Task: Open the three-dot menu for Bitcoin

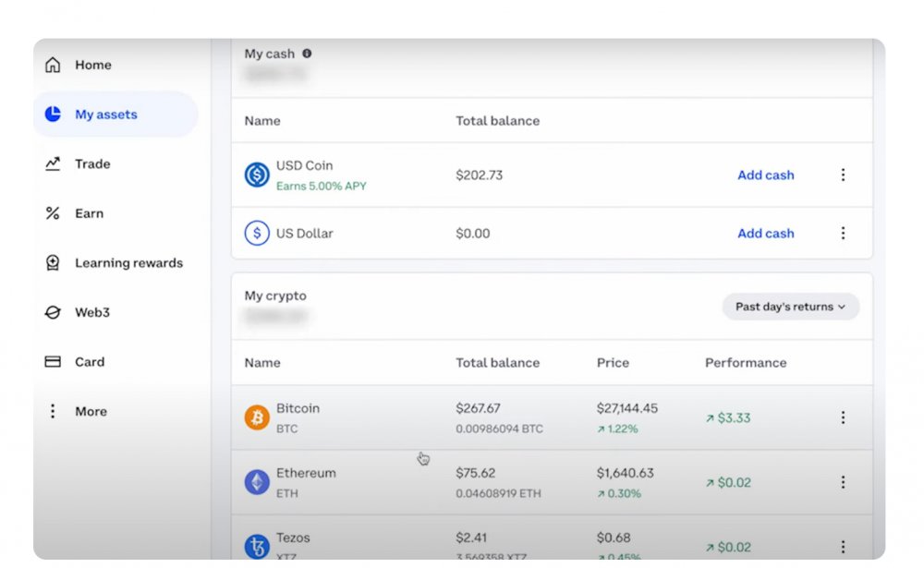Action: [843, 417]
